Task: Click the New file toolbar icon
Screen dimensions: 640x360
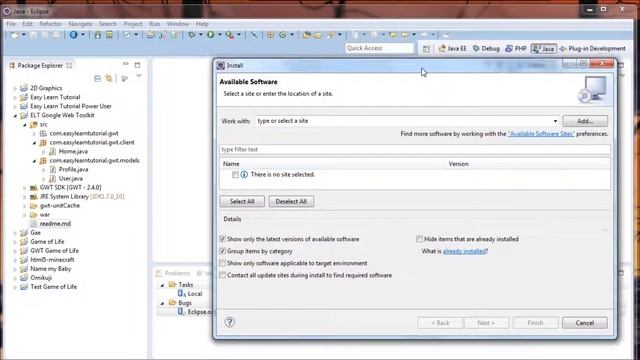Action: (15, 35)
